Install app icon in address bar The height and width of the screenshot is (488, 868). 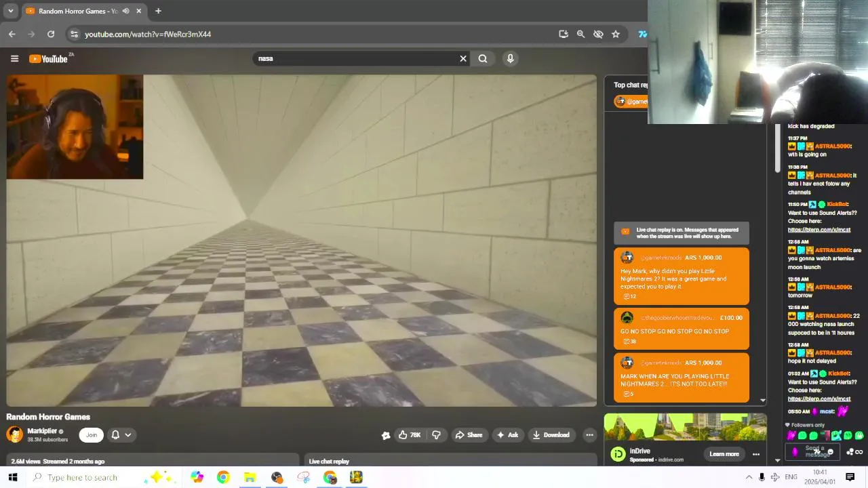[564, 34]
